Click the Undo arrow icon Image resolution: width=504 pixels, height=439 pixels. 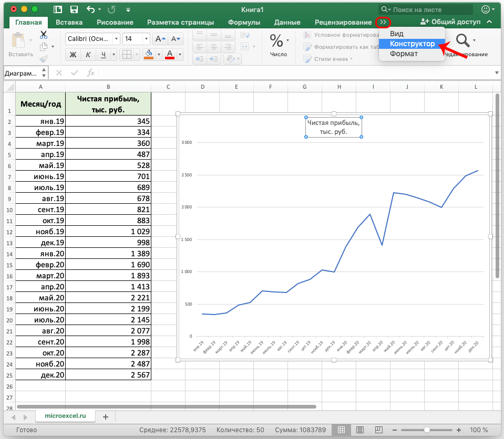coord(90,9)
